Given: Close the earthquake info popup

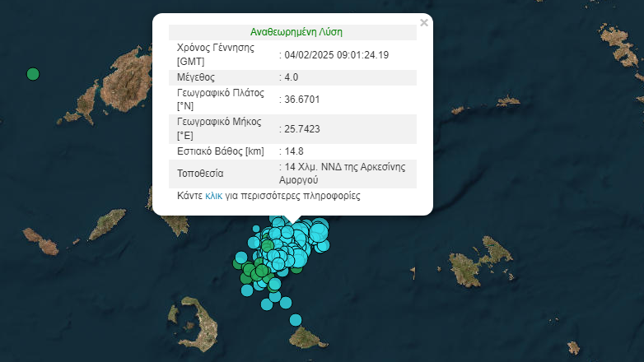Looking at the screenshot, I should tap(424, 23).
